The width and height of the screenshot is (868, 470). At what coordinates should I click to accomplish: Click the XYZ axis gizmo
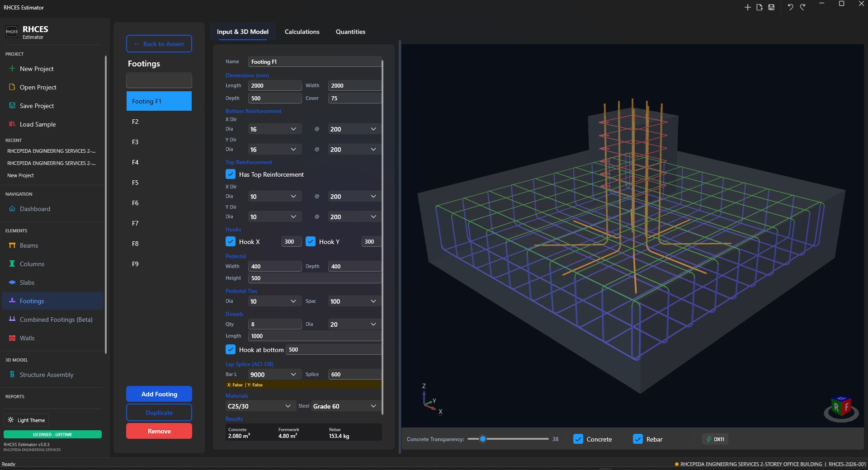(432, 399)
